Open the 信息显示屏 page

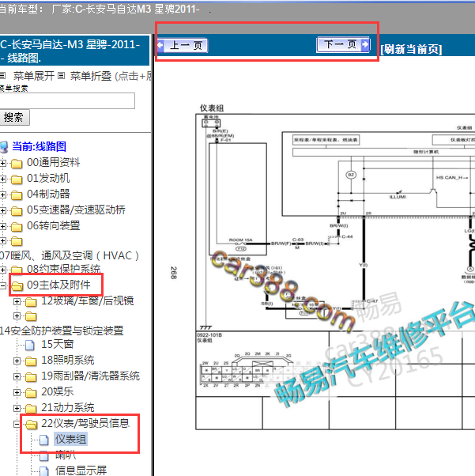pos(81,470)
